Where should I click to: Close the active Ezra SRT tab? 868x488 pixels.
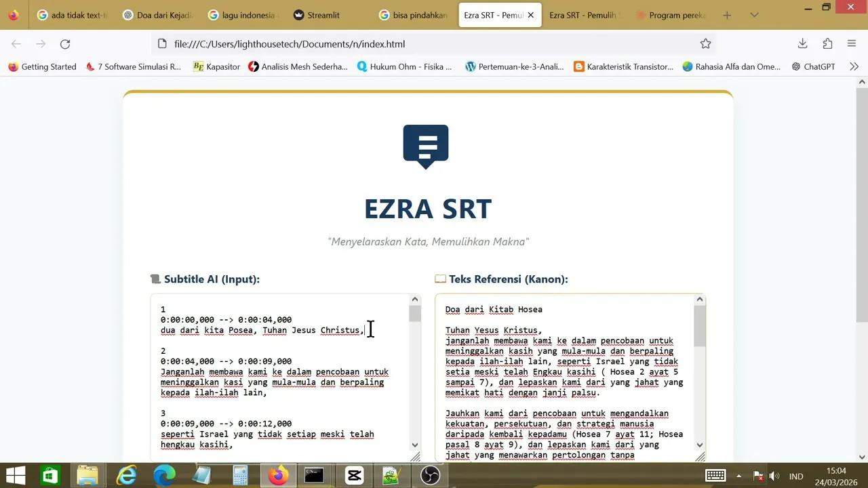pyautogui.click(x=530, y=15)
